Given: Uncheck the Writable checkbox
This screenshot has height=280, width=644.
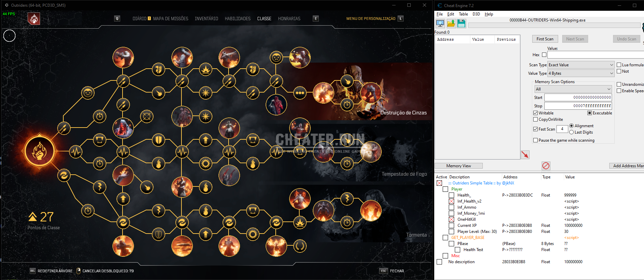Looking at the screenshot, I should pos(535,113).
